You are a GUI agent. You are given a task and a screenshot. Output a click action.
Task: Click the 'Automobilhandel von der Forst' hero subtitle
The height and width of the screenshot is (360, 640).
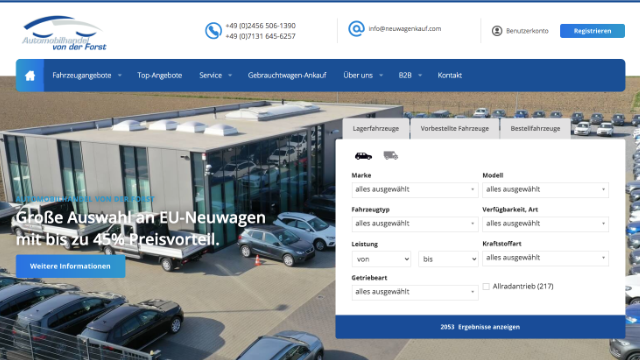(x=85, y=199)
